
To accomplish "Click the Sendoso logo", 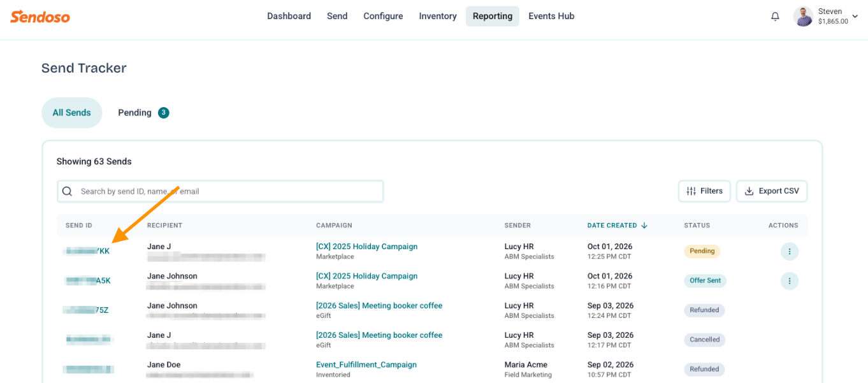I will [40, 17].
